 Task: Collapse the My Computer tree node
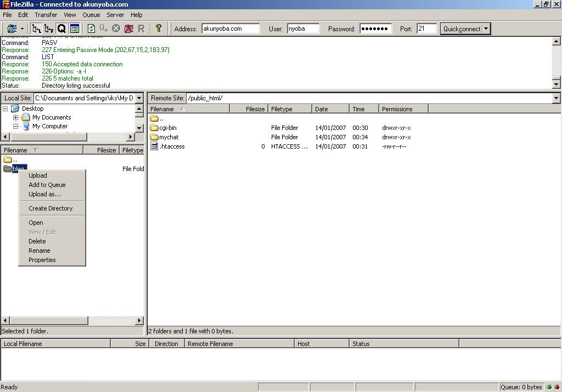tap(15, 126)
